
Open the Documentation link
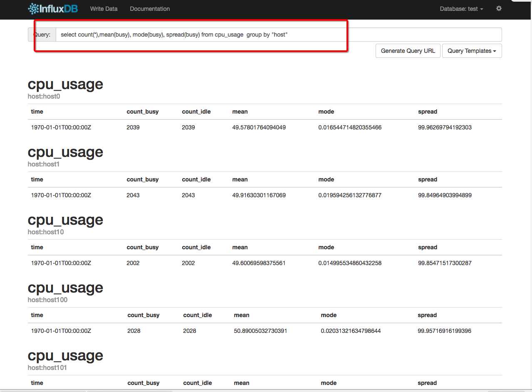(x=150, y=9)
